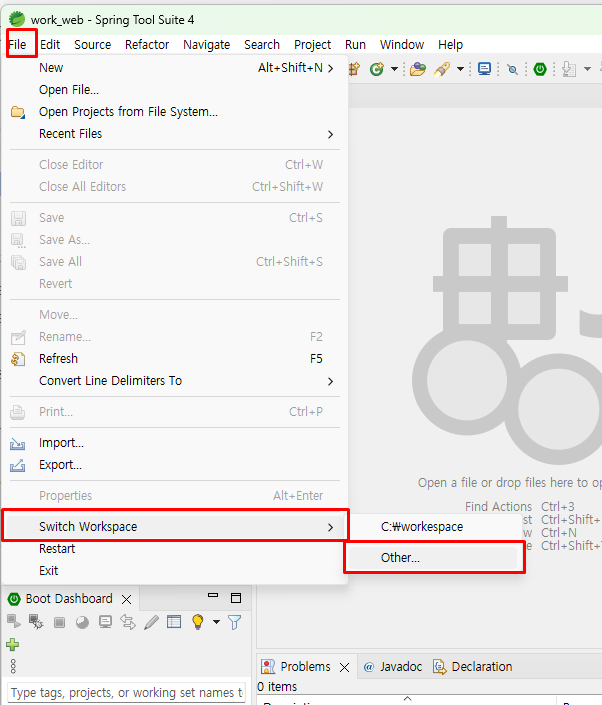602x705 pixels.
Task: Click the Open Console icon in Boot Dashboard
Action: (105, 622)
